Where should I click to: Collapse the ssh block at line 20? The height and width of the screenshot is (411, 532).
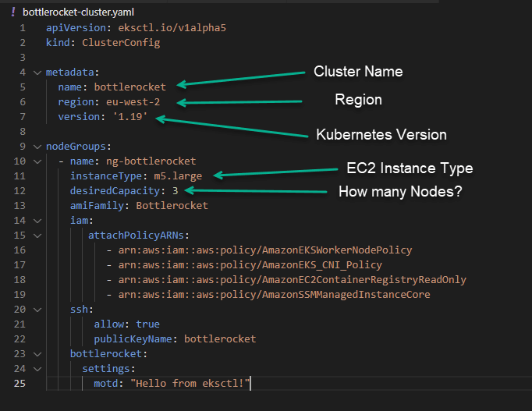coord(37,310)
